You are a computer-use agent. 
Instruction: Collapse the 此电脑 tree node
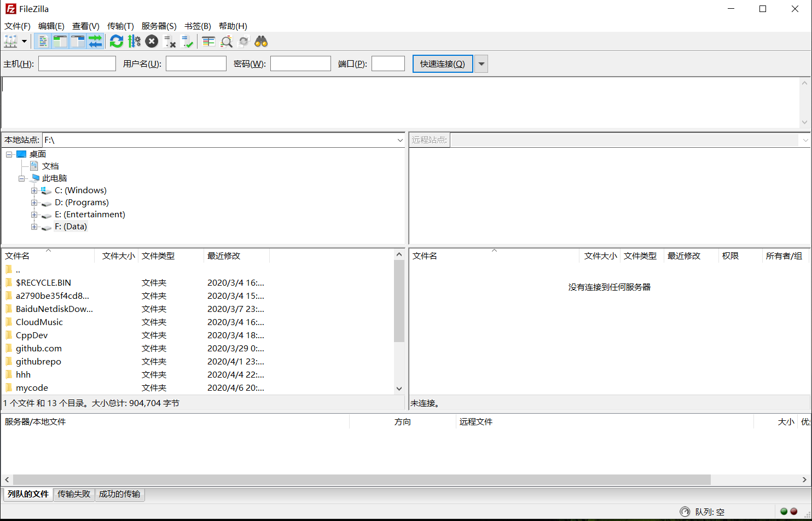pos(22,178)
